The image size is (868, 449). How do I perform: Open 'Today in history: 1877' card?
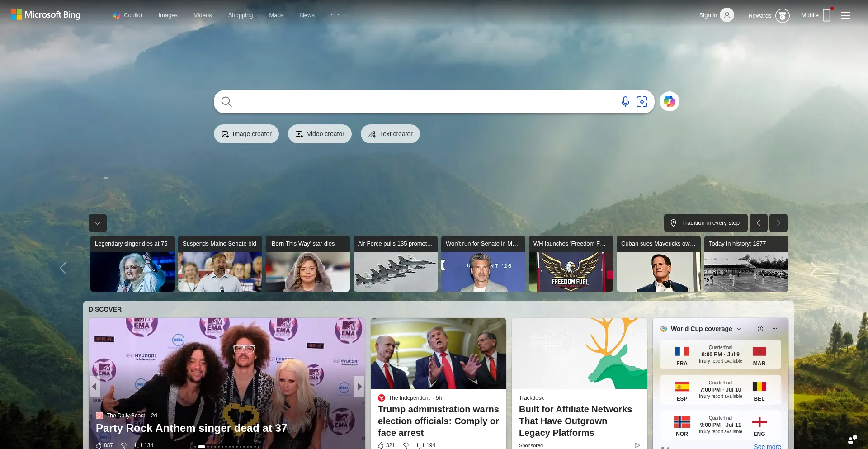[746, 264]
